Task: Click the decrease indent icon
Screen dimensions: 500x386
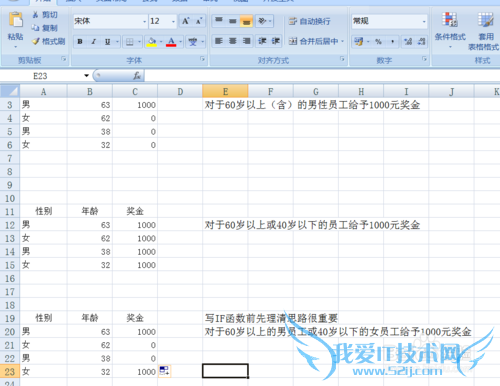Action: pos(262,41)
